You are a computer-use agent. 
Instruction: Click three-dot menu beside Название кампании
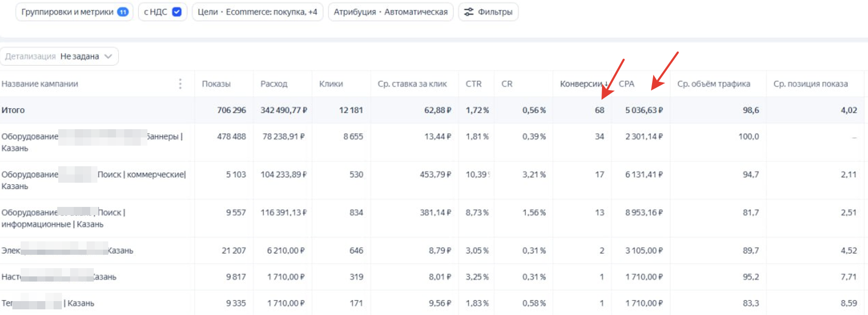click(x=180, y=84)
